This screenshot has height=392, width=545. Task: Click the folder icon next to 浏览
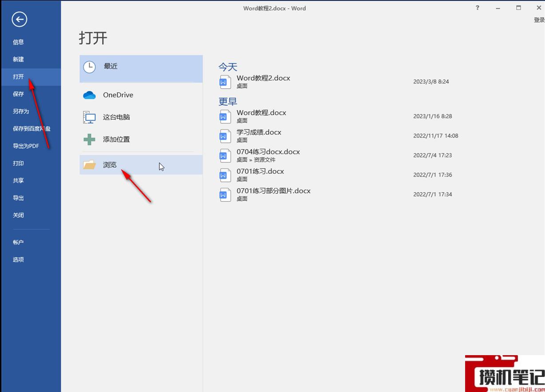pyautogui.click(x=89, y=165)
